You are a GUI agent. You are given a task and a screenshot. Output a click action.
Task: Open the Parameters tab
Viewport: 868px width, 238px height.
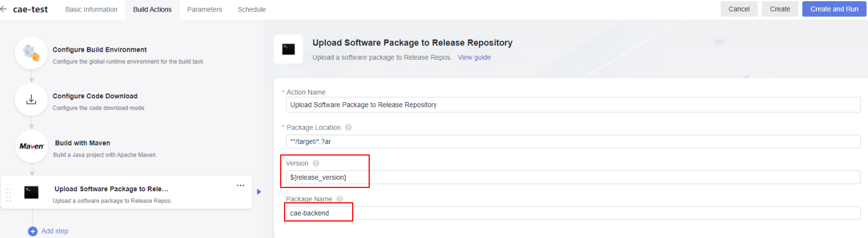(204, 9)
